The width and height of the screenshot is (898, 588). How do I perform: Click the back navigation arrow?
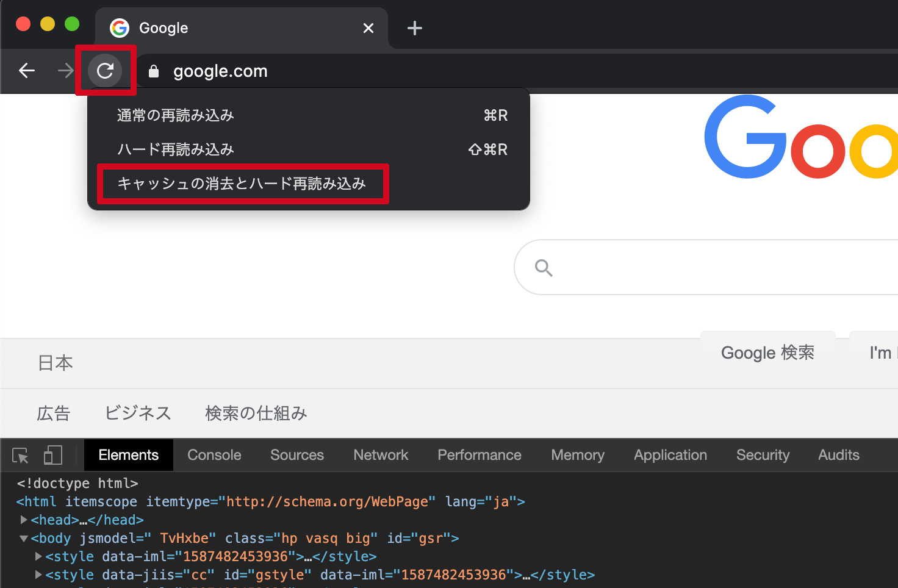coord(27,71)
